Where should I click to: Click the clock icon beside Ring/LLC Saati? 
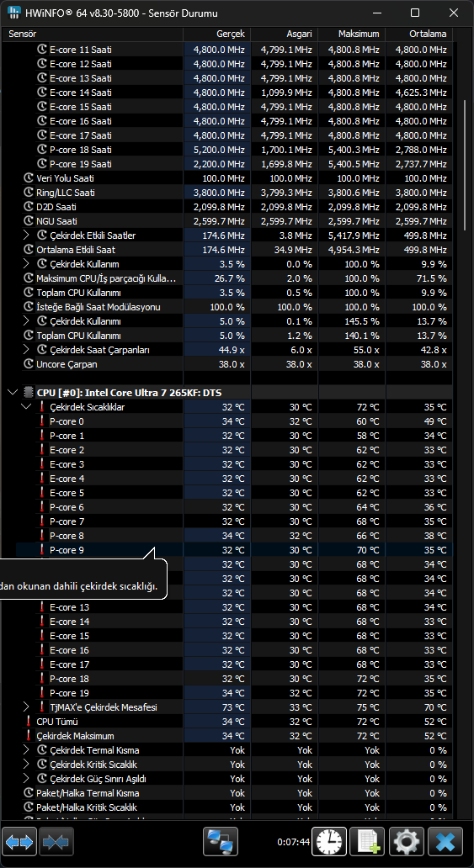point(29,193)
